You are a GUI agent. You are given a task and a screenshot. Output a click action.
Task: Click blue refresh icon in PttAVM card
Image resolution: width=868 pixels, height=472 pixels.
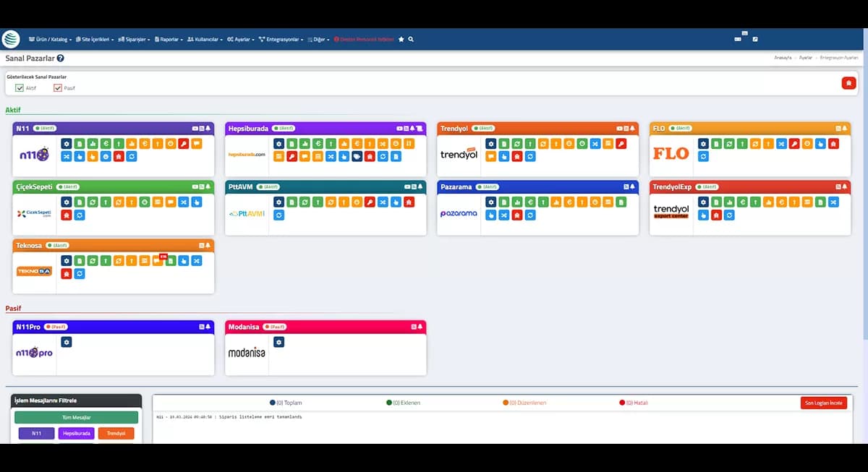click(x=278, y=215)
